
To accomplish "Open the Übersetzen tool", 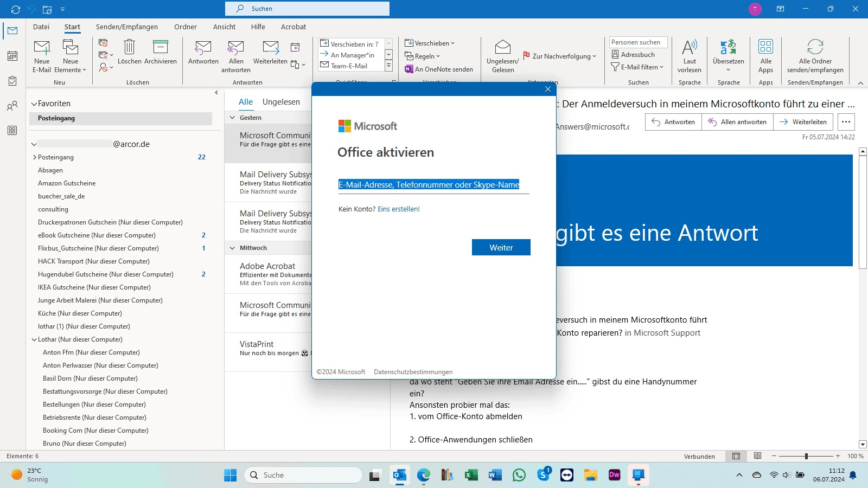I will pos(729,56).
